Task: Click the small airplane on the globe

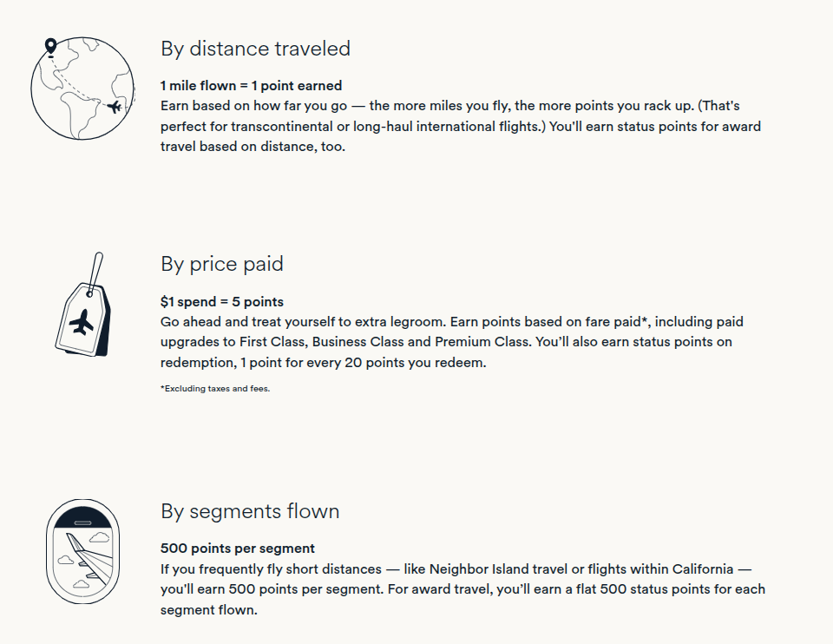Action: click(x=115, y=107)
